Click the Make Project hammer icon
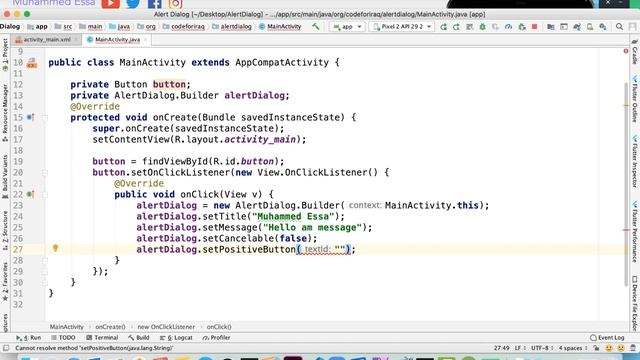The height and width of the screenshot is (360, 640). [x=316, y=27]
